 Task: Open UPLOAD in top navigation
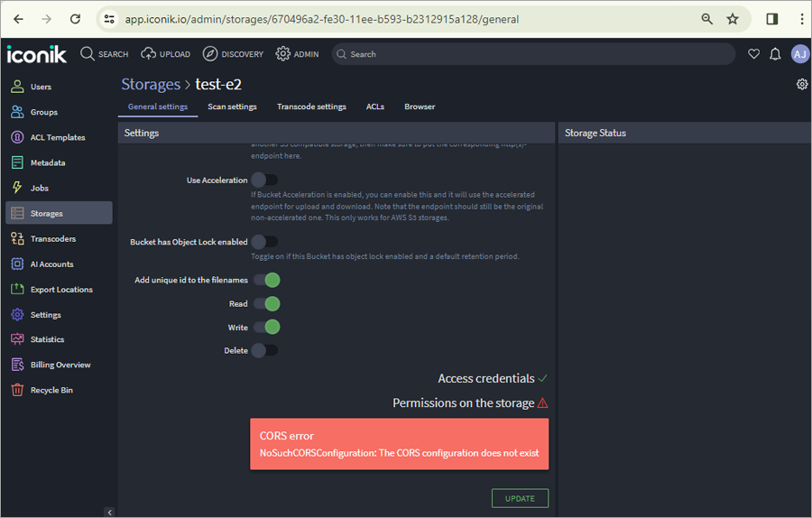(165, 54)
